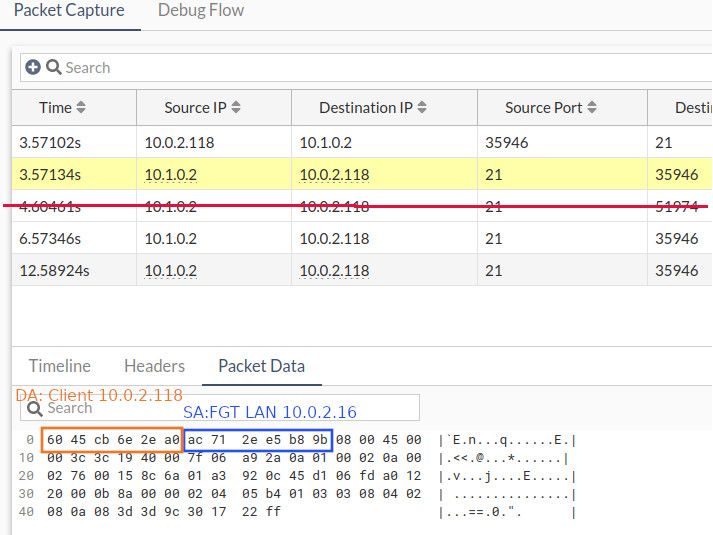
Task: Click the Time column header
Action: point(74,108)
